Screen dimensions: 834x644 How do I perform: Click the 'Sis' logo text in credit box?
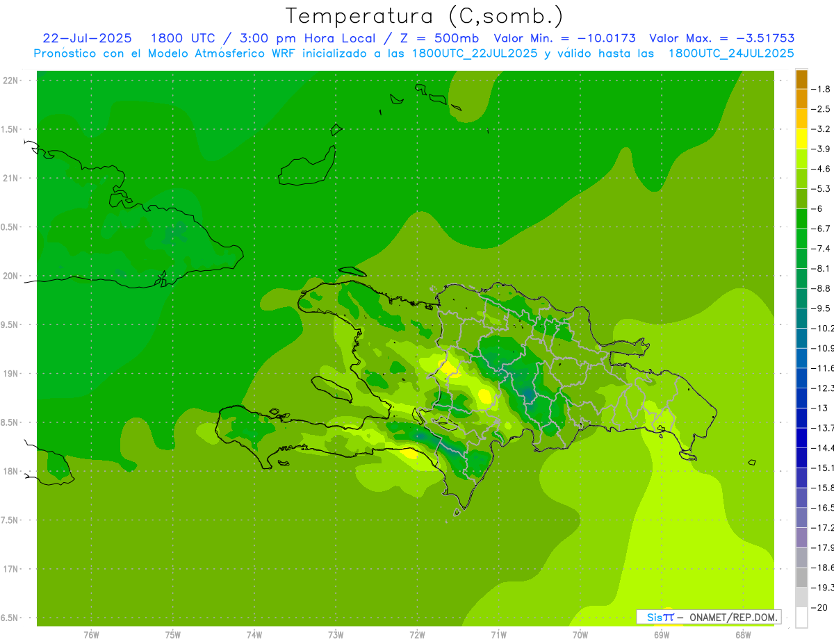[x=654, y=617]
